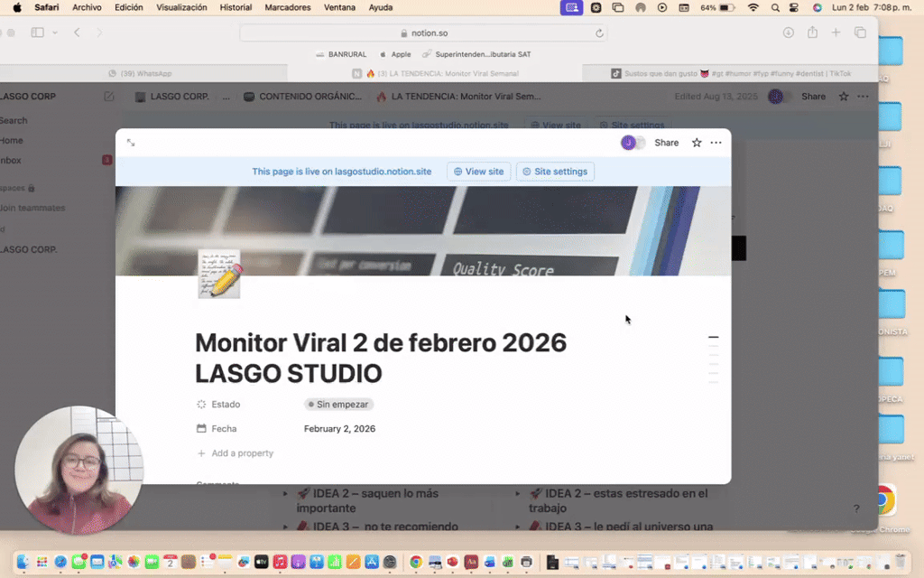The width and height of the screenshot is (924, 578).
Task: Open BANRURAL bookmark
Action: pos(341,54)
